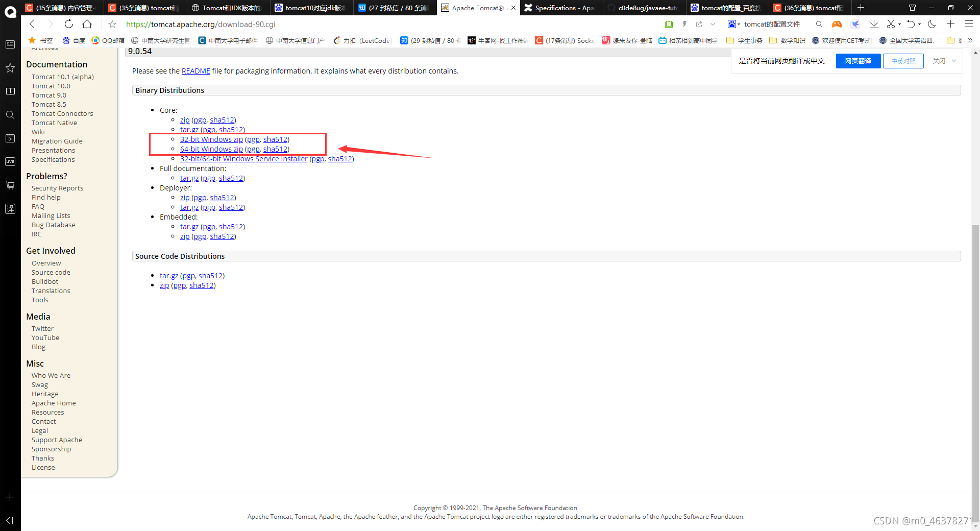Viewport: 980px width, 531px height.
Task: Open the shopping cart sidebar panel
Action: (x=10, y=185)
